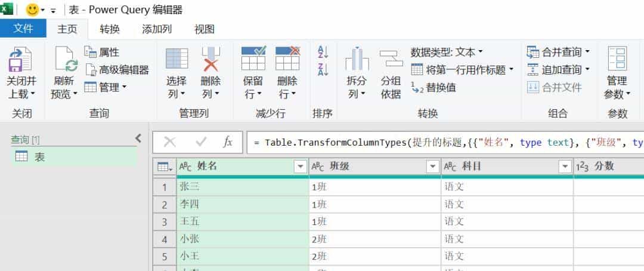Click the cell containing 张三
The width and height of the screenshot is (644, 271).
click(242, 187)
